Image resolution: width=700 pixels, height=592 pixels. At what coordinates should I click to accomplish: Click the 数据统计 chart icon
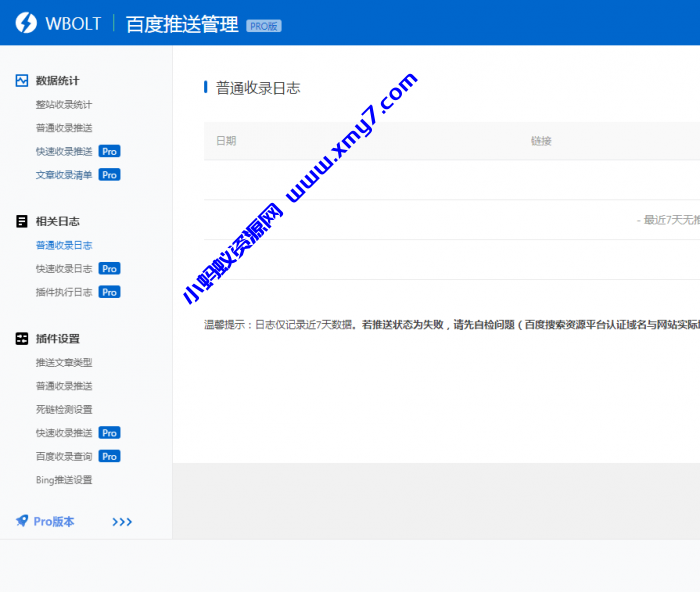(x=21, y=81)
